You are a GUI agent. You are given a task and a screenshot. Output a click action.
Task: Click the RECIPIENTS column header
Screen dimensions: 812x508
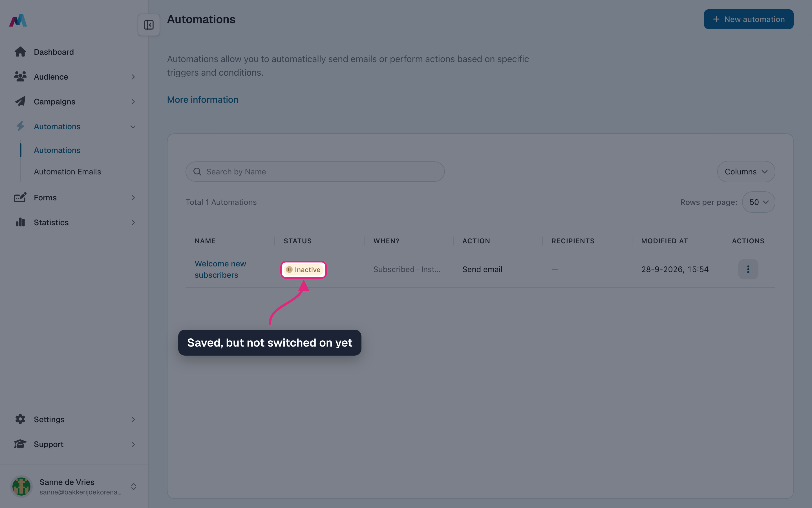pyautogui.click(x=573, y=241)
